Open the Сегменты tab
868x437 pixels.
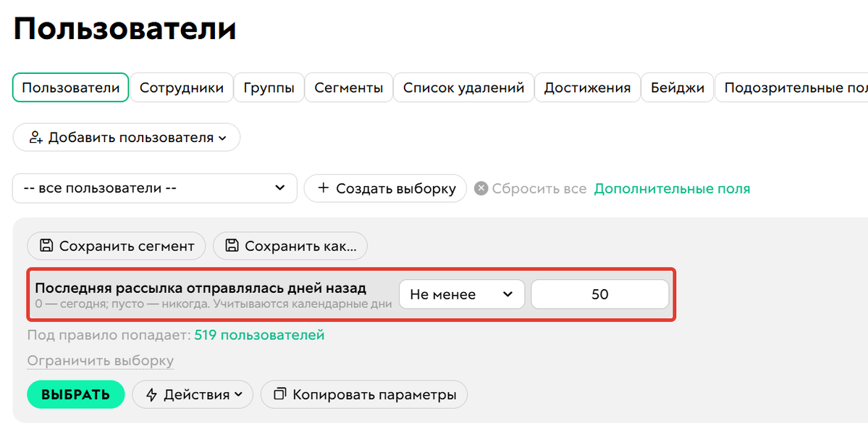pyautogui.click(x=348, y=87)
